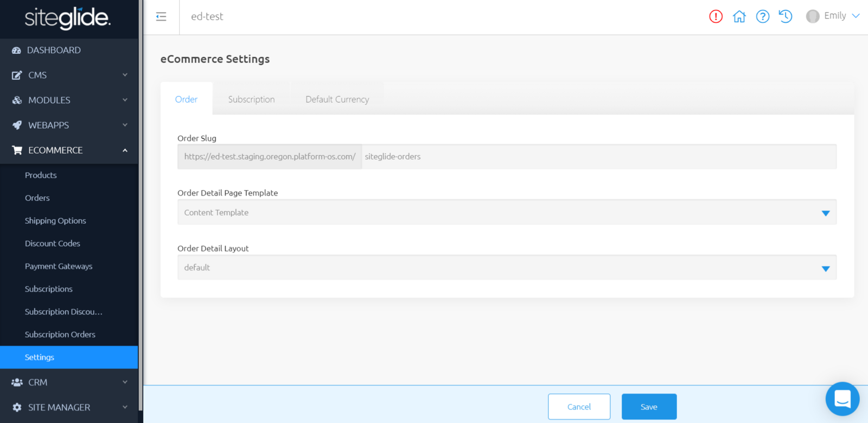Click the Cancel button
868x423 pixels.
(579, 407)
